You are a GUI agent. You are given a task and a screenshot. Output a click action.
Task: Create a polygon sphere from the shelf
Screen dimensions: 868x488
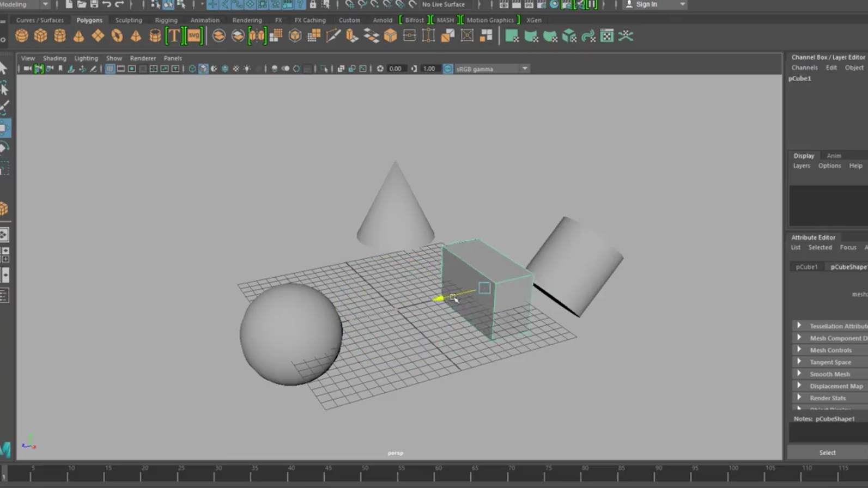(x=21, y=36)
